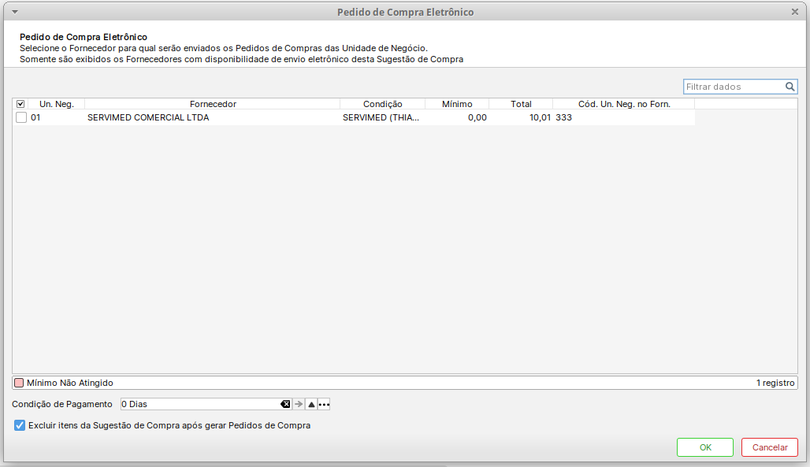The width and height of the screenshot is (810, 467).
Task: Clear the Condição de Pagamento field
Action: [285, 404]
